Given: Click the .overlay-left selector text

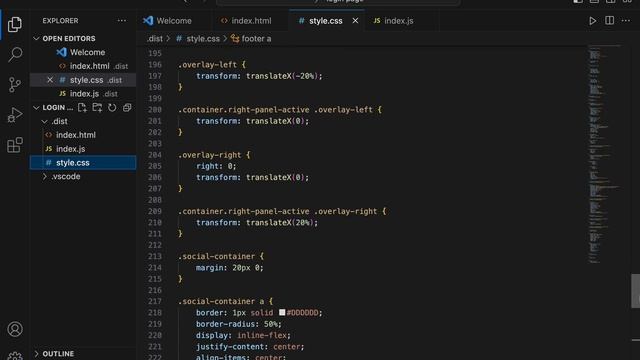Looking at the screenshot, I should pos(207,64).
